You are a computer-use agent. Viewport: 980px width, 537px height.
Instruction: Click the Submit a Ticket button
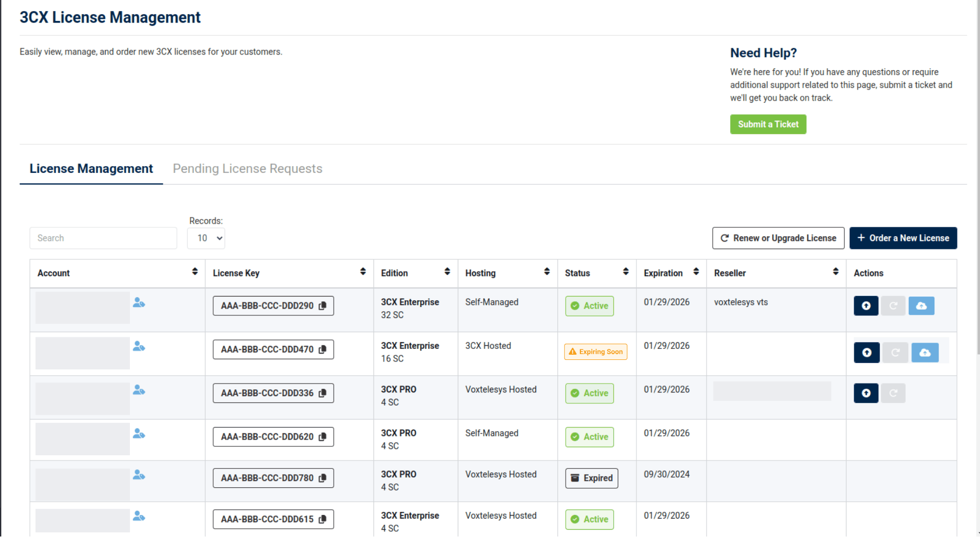[x=768, y=124]
